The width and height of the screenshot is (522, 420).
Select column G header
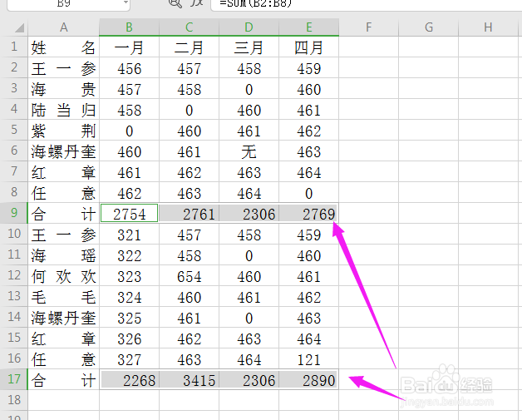(x=428, y=27)
